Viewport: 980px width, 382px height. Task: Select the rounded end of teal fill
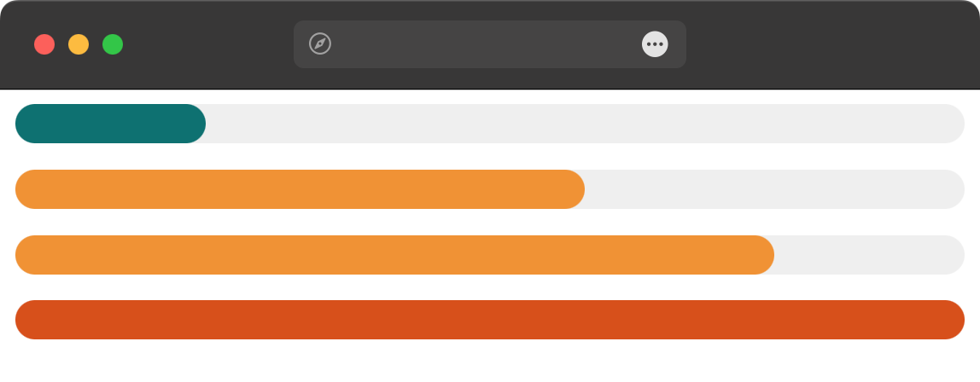[x=195, y=124]
